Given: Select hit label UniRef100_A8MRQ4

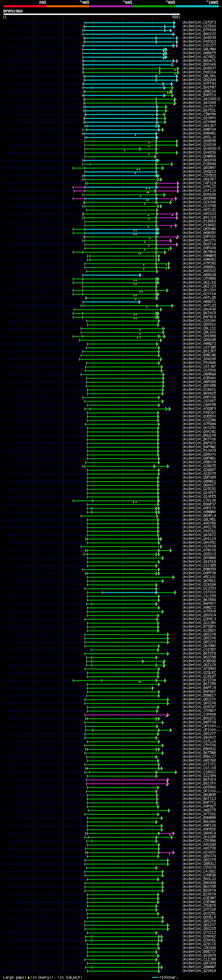Looking at the screenshot, I should pos(199,374).
